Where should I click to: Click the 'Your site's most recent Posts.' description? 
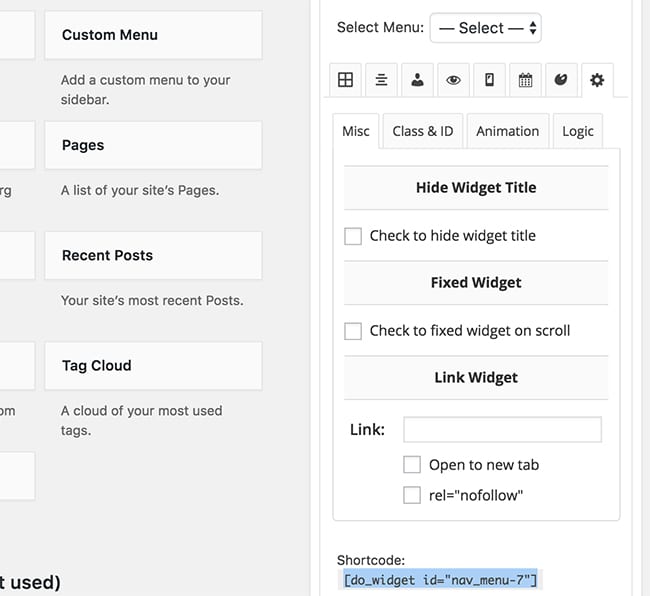click(152, 300)
